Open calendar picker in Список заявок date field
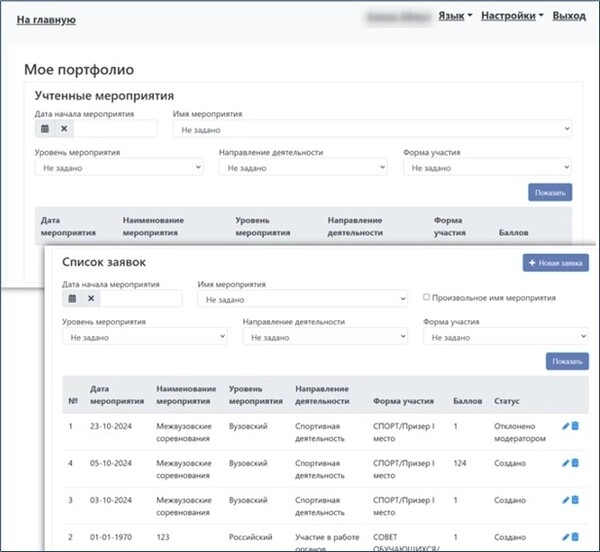Viewport: 600px width, 552px height. click(x=72, y=298)
